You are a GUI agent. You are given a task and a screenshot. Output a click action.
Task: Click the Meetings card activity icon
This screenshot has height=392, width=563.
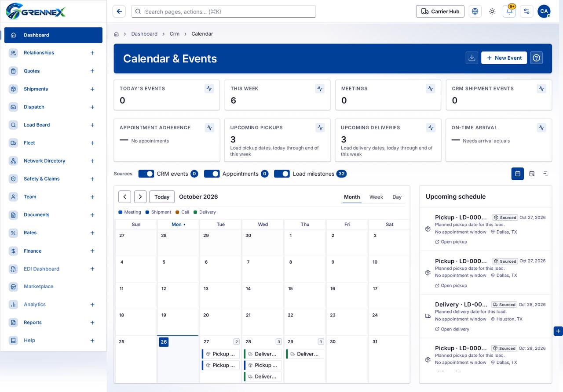(x=431, y=89)
